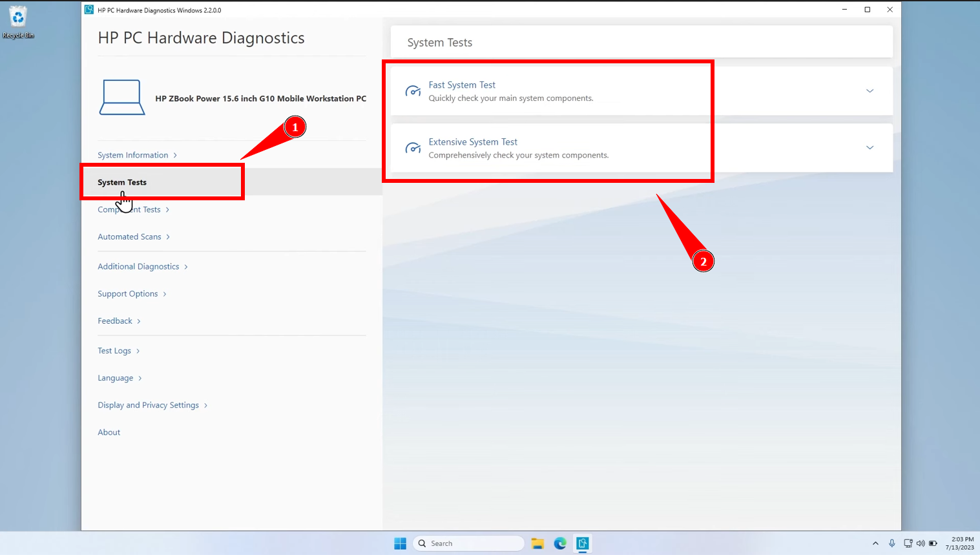Click the taskbar Search field
The width and height of the screenshot is (980, 555).
(468, 543)
